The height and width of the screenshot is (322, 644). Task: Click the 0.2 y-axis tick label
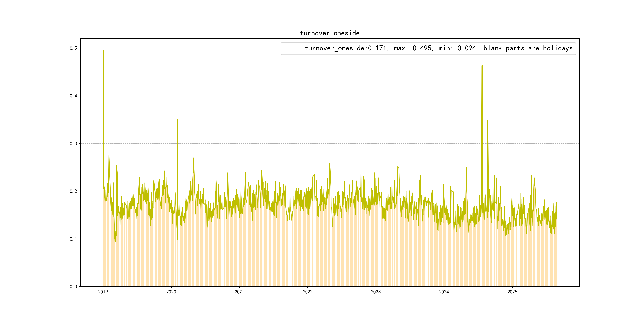tap(73, 191)
